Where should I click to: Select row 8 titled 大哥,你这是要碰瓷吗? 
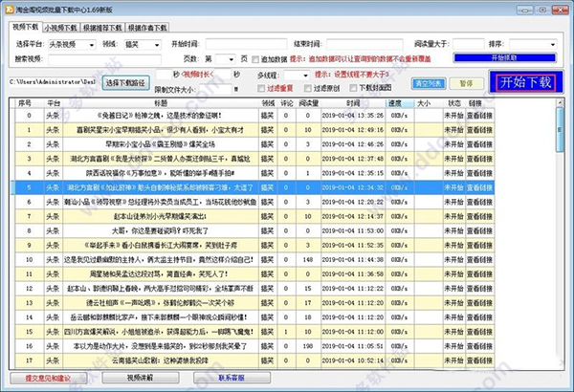click(254, 231)
